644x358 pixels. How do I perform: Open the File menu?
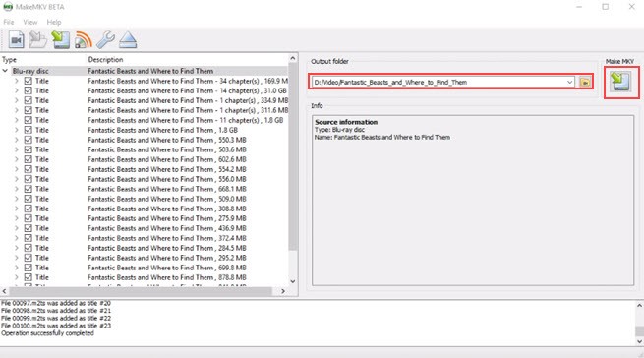9,23
